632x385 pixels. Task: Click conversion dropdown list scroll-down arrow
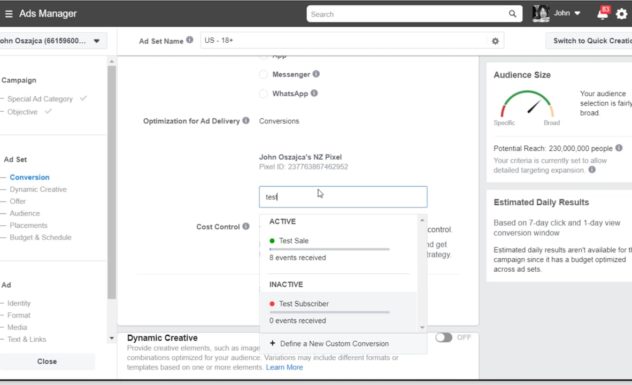(422, 327)
